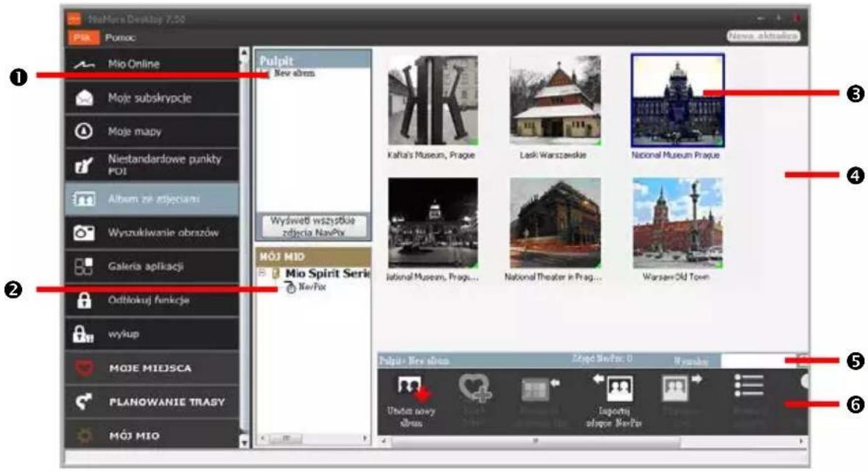
Task: Select NavPix under Mio Spirit Series
Action: click(x=312, y=287)
